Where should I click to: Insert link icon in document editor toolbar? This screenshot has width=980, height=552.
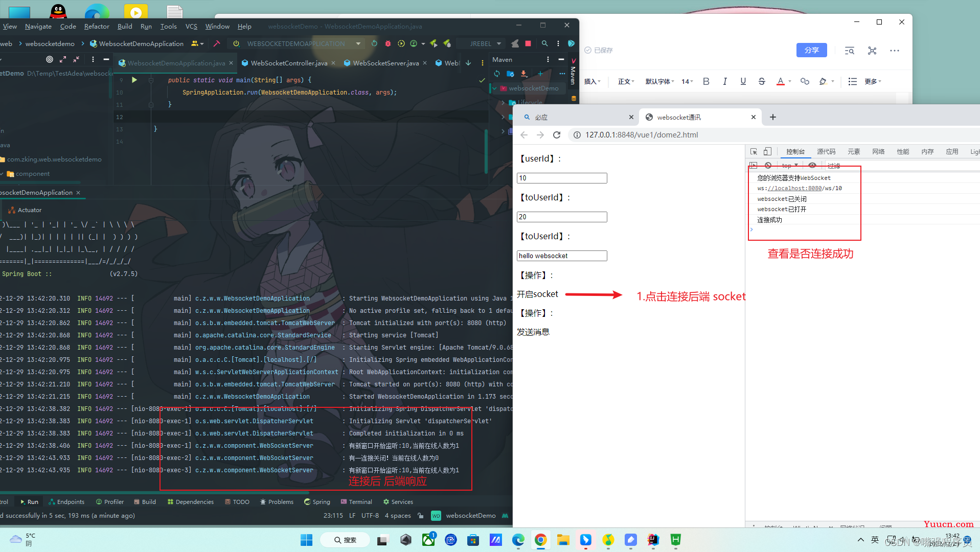click(805, 81)
